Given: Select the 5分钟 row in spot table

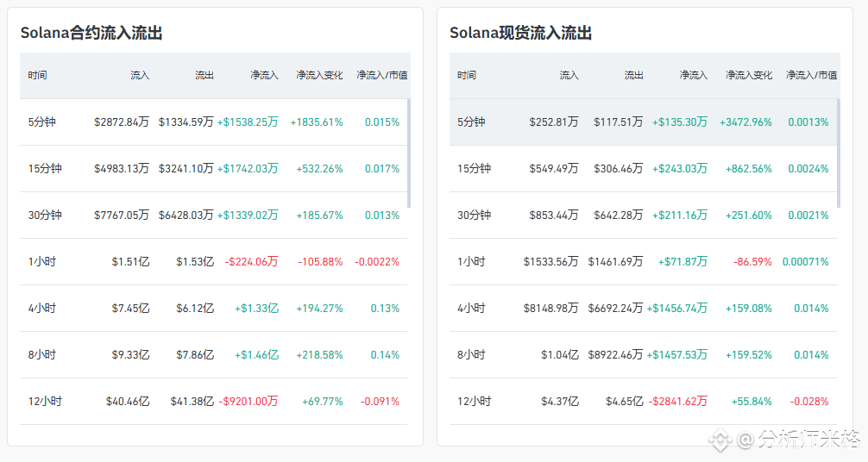Looking at the screenshot, I should (x=644, y=122).
